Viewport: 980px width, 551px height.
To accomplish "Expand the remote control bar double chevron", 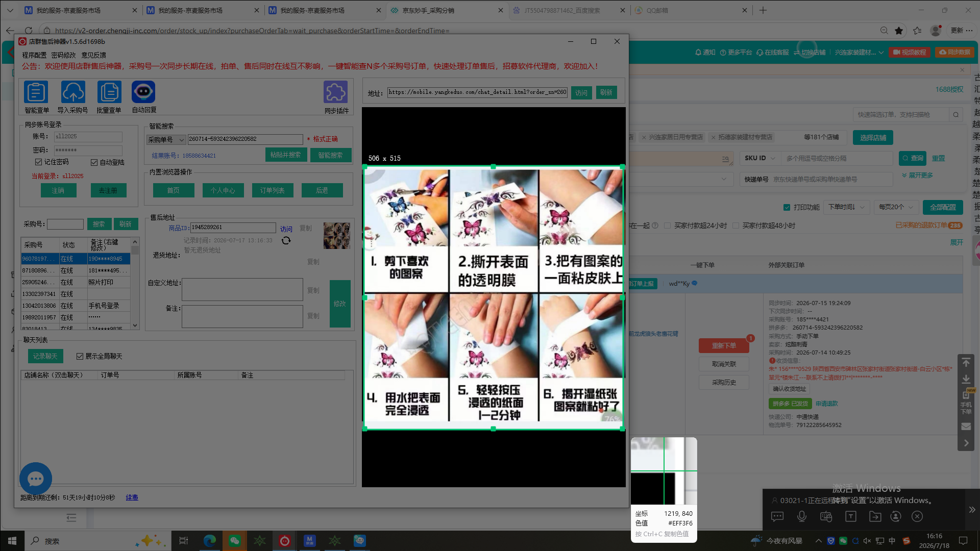I will (972, 510).
